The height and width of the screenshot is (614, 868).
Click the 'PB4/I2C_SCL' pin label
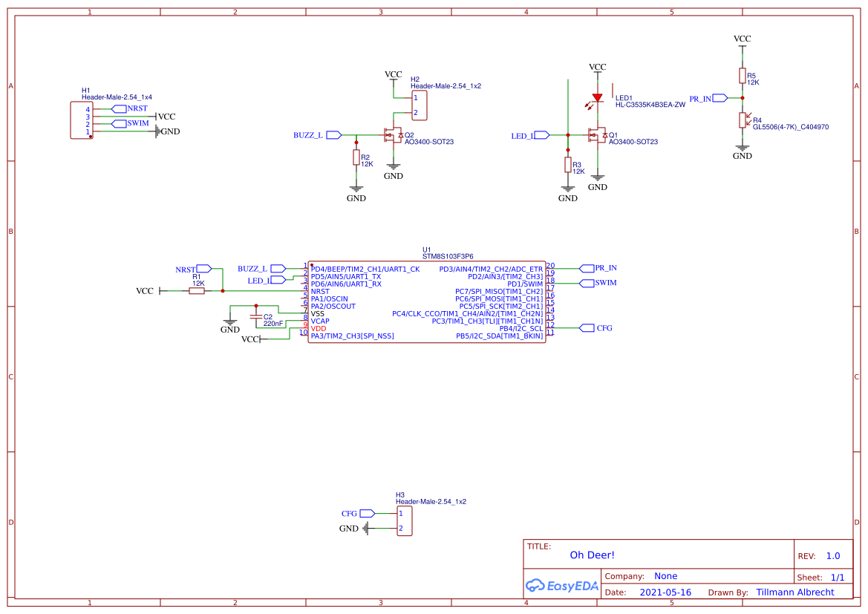[x=521, y=328]
